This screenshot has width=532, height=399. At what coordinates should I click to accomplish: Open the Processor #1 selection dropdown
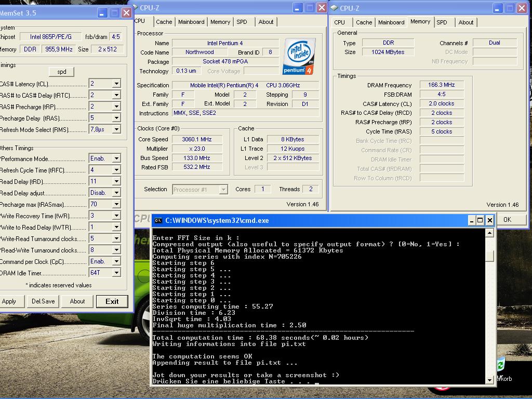point(223,190)
